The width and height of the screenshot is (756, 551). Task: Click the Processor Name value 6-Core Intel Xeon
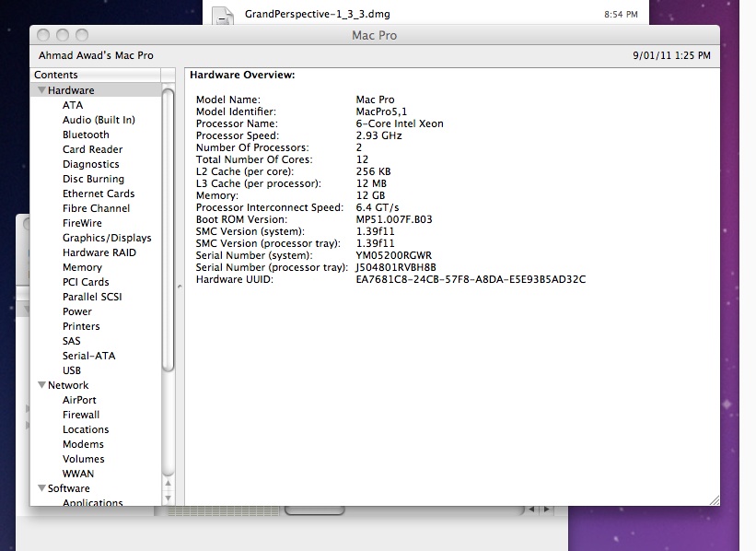click(400, 123)
